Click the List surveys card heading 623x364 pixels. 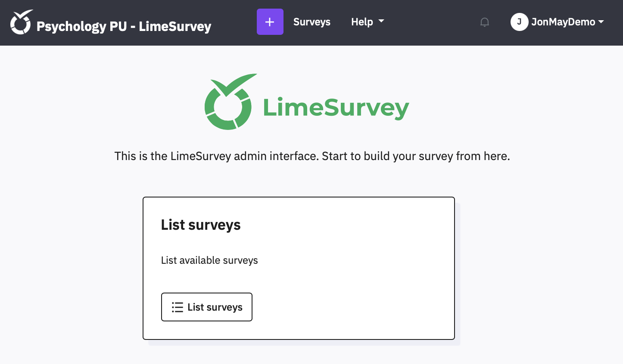[201, 225]
